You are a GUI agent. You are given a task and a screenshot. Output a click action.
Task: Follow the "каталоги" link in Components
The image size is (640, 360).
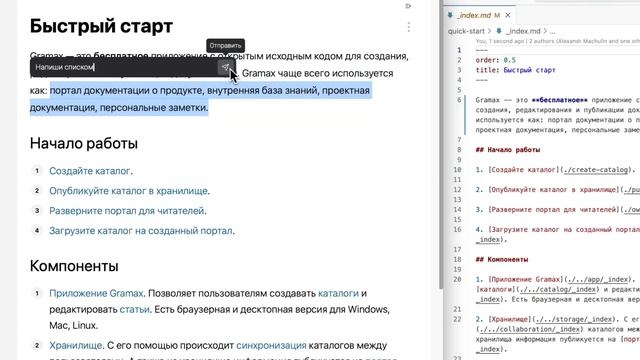(338, 293)
